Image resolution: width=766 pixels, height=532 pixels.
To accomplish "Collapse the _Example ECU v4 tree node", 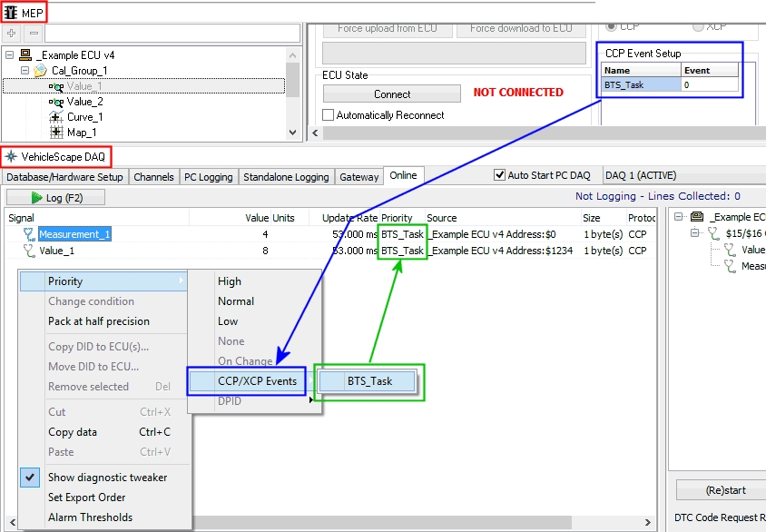I will pyautogui.click(x=10, y=55).
